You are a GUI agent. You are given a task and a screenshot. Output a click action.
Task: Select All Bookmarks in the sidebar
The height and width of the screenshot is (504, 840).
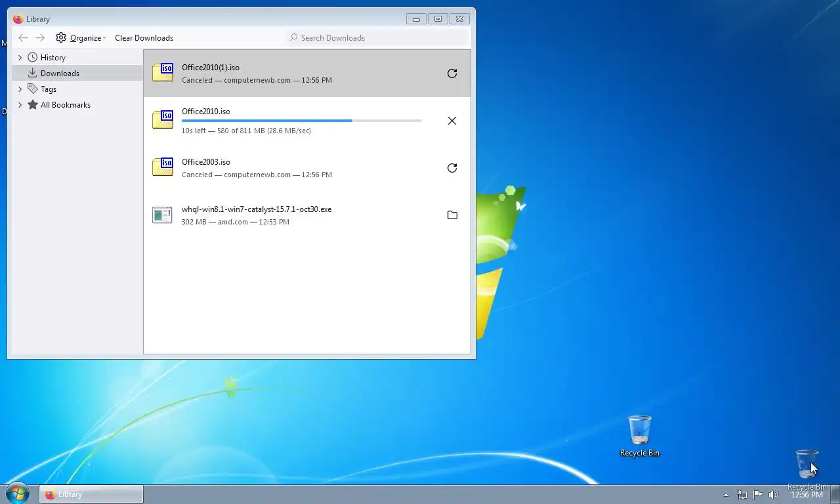tap(77, 104)
